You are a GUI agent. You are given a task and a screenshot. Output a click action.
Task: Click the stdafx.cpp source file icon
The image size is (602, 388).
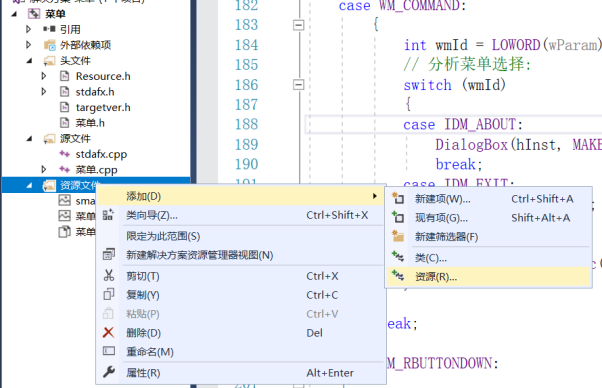point(64,154)
